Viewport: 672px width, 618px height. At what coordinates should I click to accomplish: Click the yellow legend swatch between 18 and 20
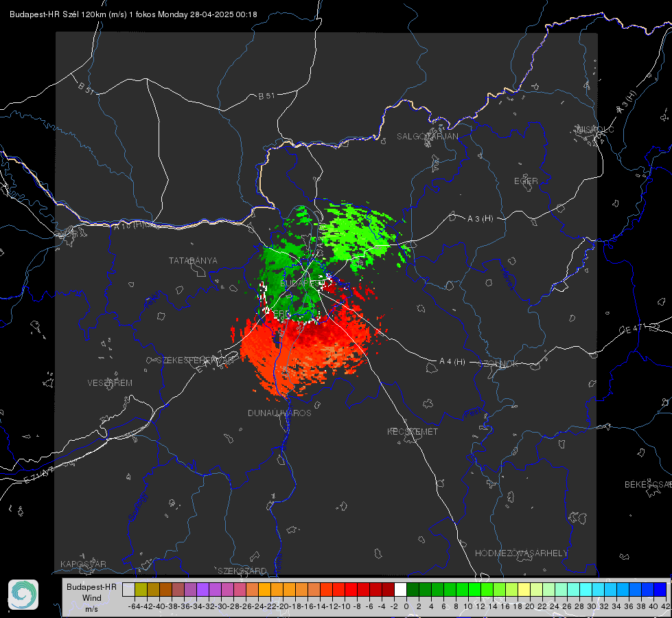(524, 590)
